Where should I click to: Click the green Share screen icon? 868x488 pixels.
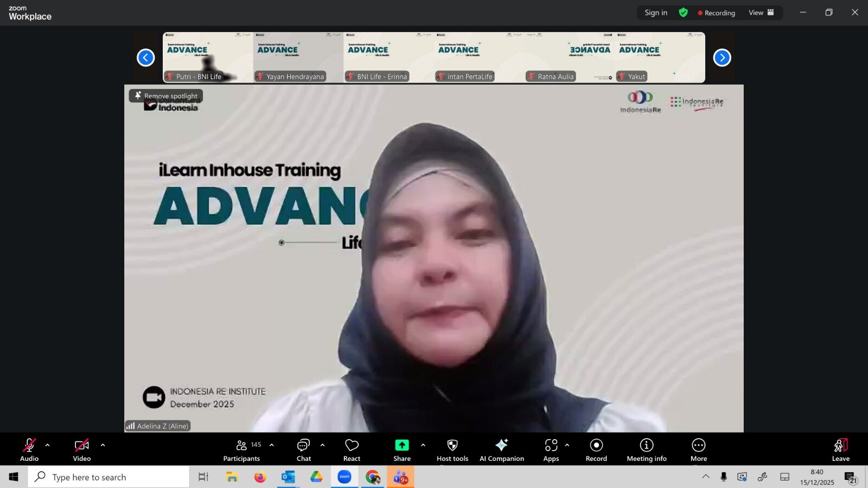pyautogui.click(x=401, y=445)
